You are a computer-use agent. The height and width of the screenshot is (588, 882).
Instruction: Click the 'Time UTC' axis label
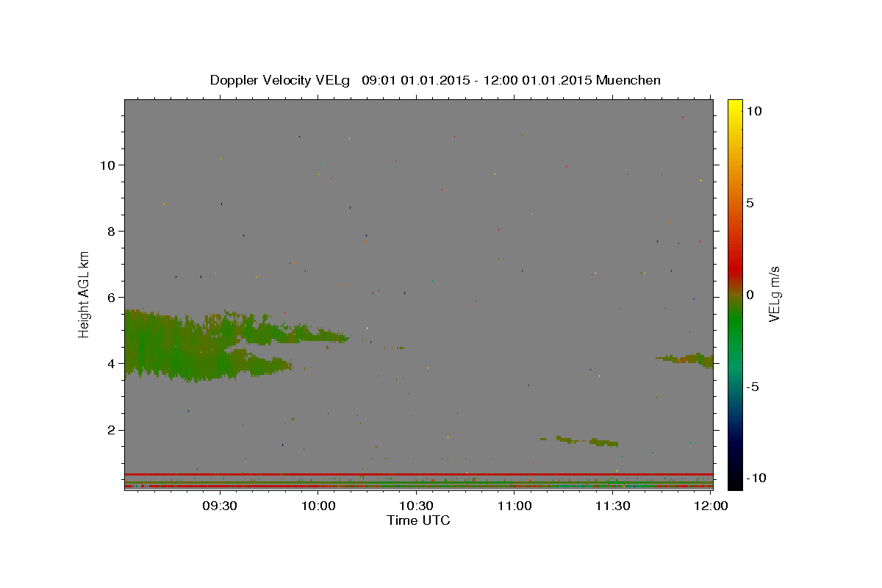(418, 520)
